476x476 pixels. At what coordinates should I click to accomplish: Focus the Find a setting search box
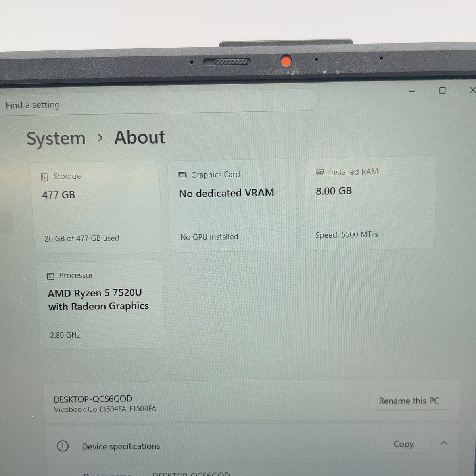[159, 105]
